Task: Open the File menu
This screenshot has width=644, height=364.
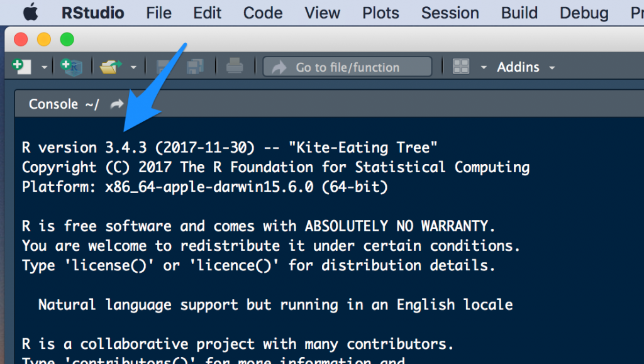Action: pyautogui.click(x=158, y=13)
